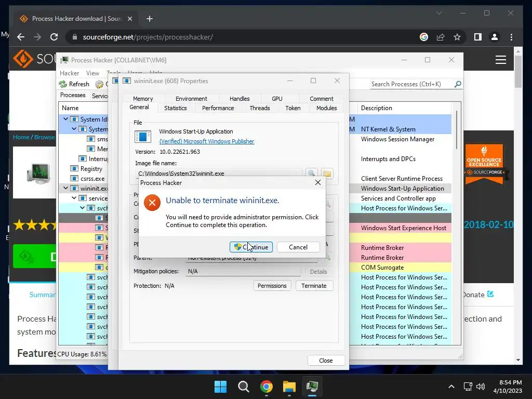Open the Comment tab
This screenshot has width=532, height=399.
point(321,99)
